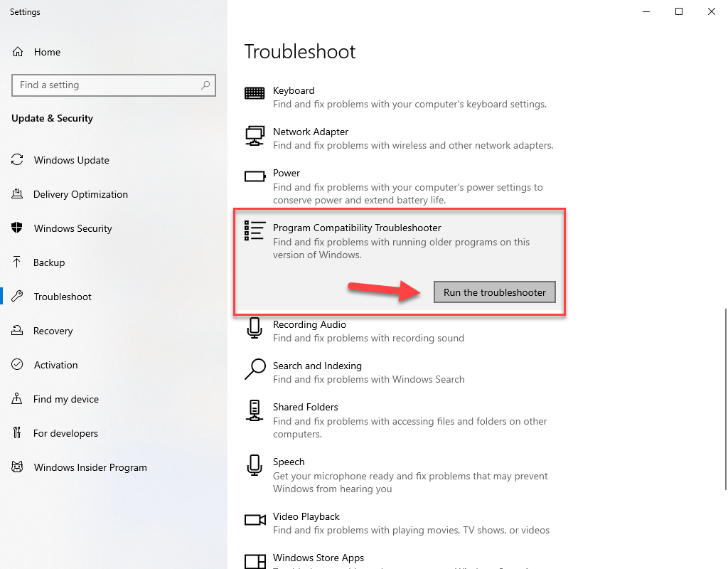Click the Video Playback camera icon
This screenshot has width=728, height=569.
(x=255, y=520)
